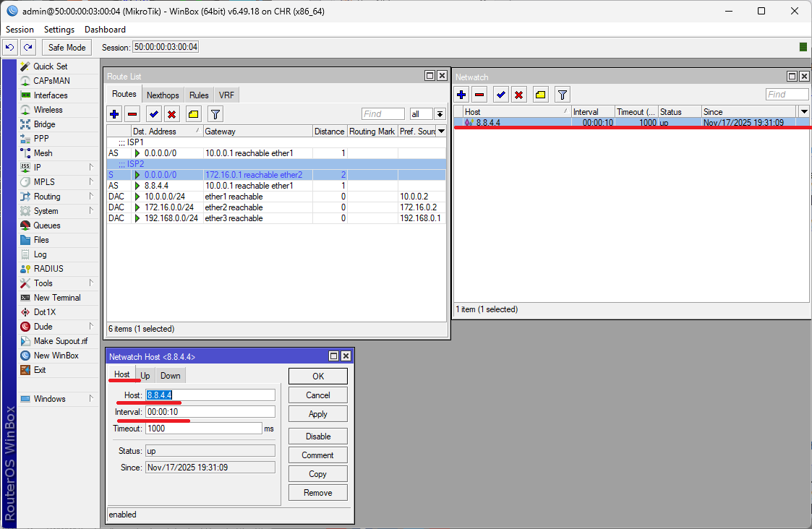Click the red X Disable icon in Netwatch toolbar
Image resolution: width=812 pixels, height=529 pixels.
(519, 95)
